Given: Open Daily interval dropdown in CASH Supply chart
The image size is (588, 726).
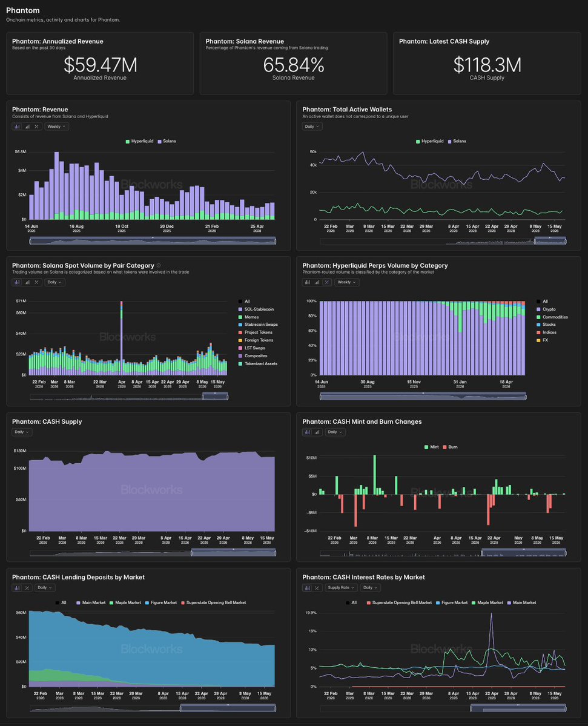Looking at the screenshot, I should (x=22, y=432).
